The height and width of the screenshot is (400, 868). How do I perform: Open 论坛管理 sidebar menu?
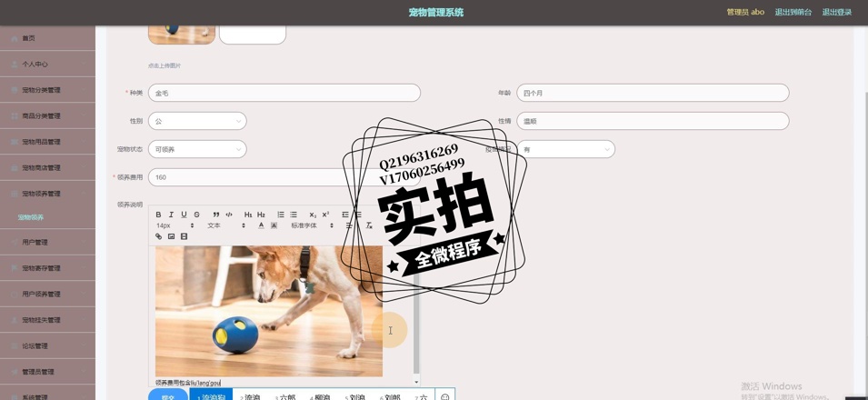click(47, 345)
